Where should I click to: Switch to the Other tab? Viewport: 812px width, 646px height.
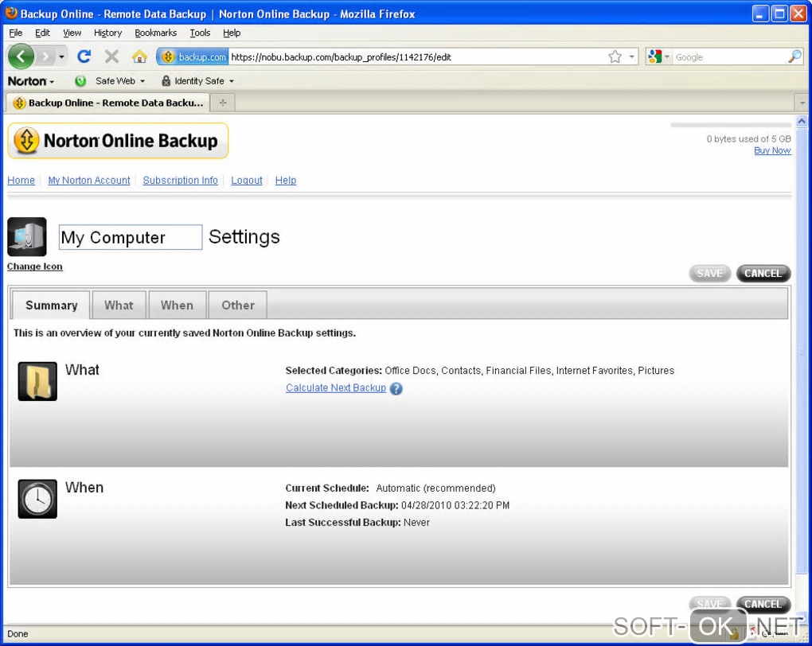(x=238, y=305)
